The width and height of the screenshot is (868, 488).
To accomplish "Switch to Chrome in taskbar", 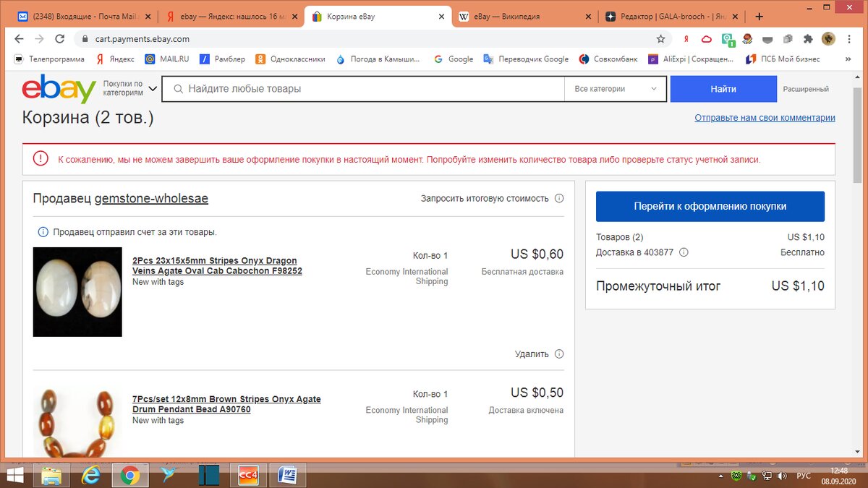I will [x=130, y=475].
